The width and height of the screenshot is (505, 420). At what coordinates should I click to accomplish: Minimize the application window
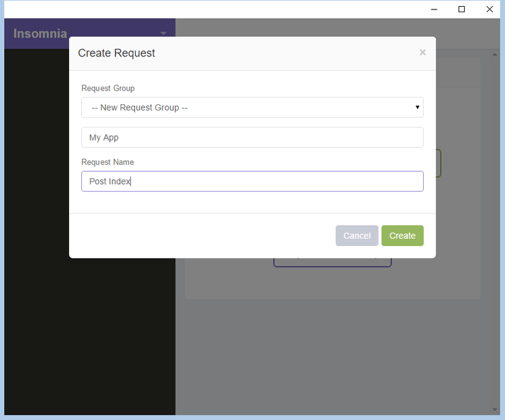(x=434, y=9)
